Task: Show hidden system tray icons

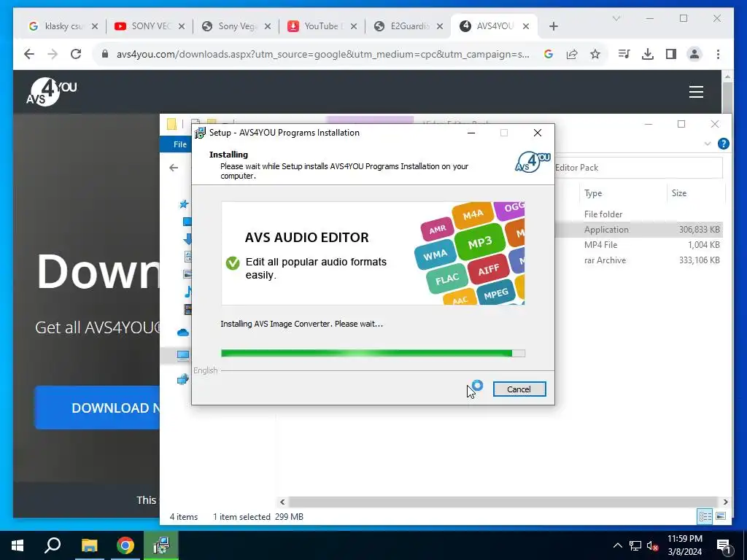Action: pyautogui.click(x=617, y=545)
